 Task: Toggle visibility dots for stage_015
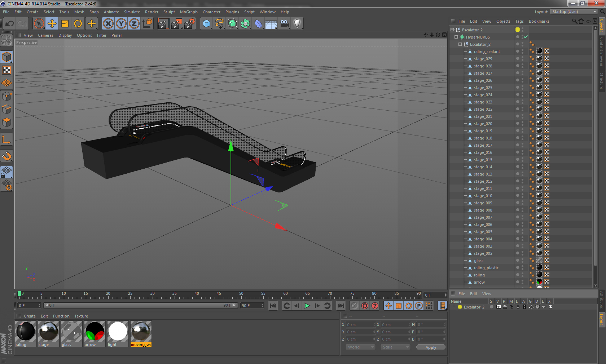pos(522,159)
